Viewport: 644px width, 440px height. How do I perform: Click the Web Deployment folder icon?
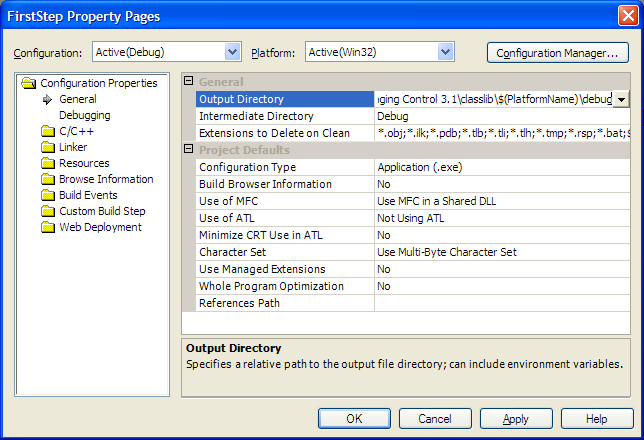coord(48,227)
